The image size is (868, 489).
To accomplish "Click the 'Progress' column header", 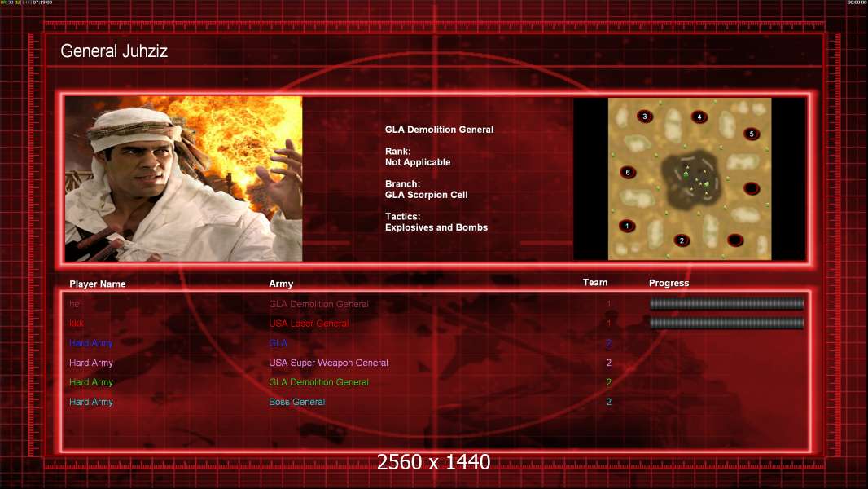I will pyautogui.click(x=669, y=283).
